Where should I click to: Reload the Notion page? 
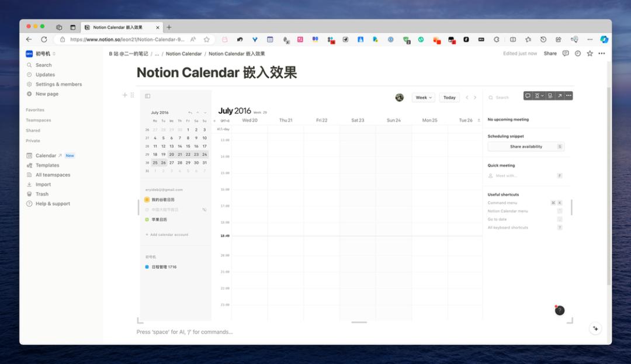(x=44, y=39)
